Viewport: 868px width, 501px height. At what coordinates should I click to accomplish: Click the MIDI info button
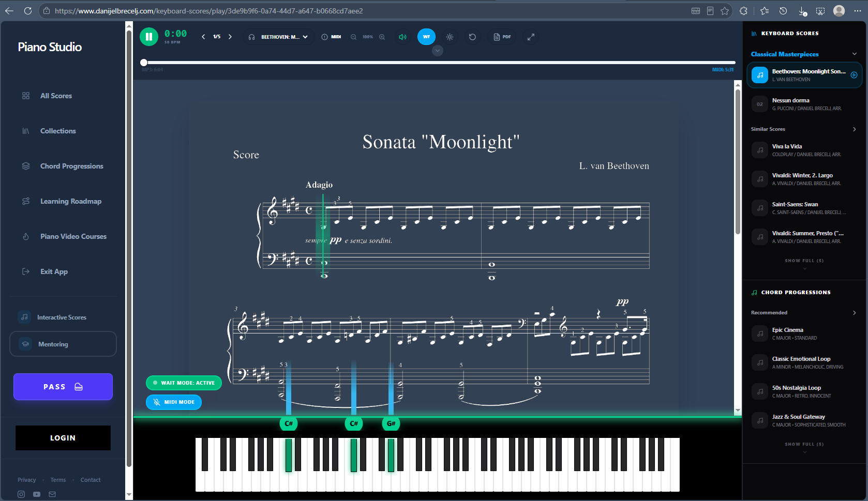point(331,37)
